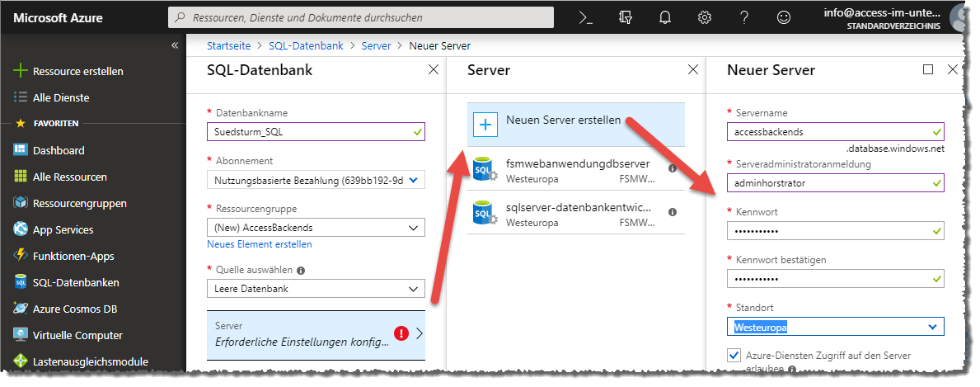Click the Virtuelle Computer monitor icon
Viewport: 980px width, 387px height.
click(21, 335)
